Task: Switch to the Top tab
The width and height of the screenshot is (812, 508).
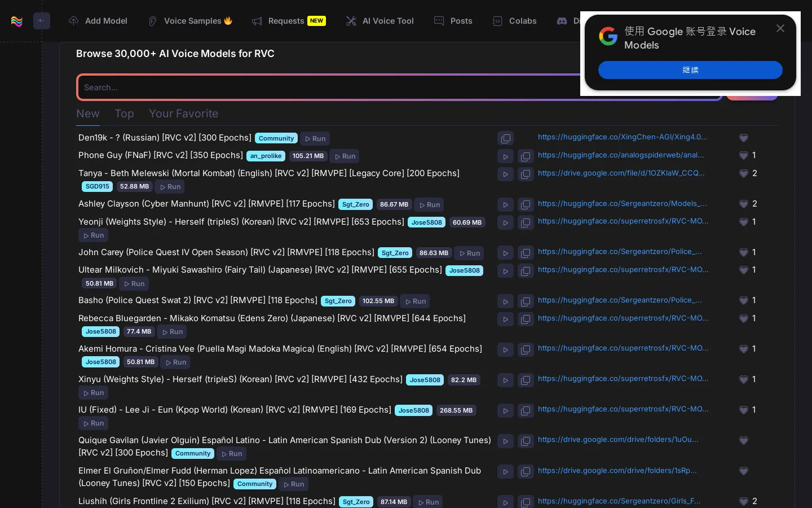Action: click(124, 113)
